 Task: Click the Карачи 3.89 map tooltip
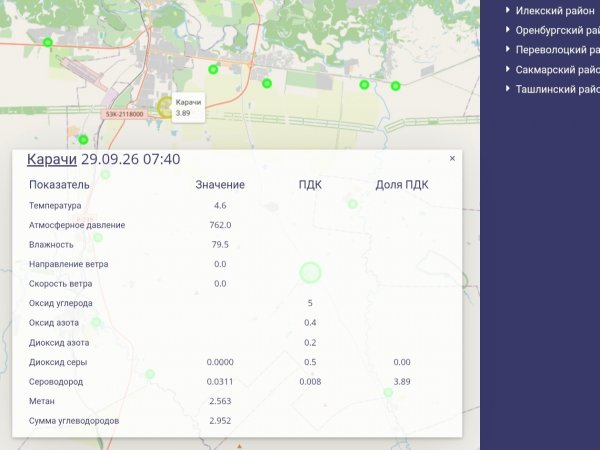click(x=188, y=108)
